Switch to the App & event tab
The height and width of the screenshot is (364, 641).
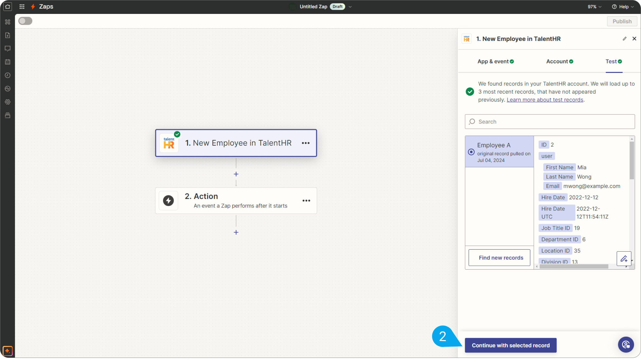coord(496,62)
